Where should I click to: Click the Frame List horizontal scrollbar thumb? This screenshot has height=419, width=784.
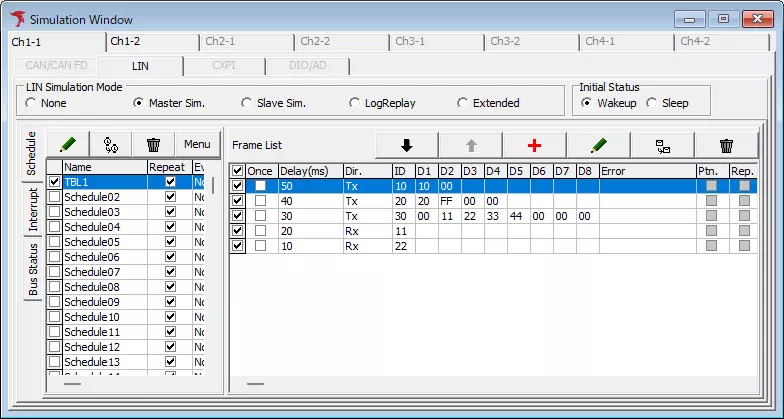[256, 384]
